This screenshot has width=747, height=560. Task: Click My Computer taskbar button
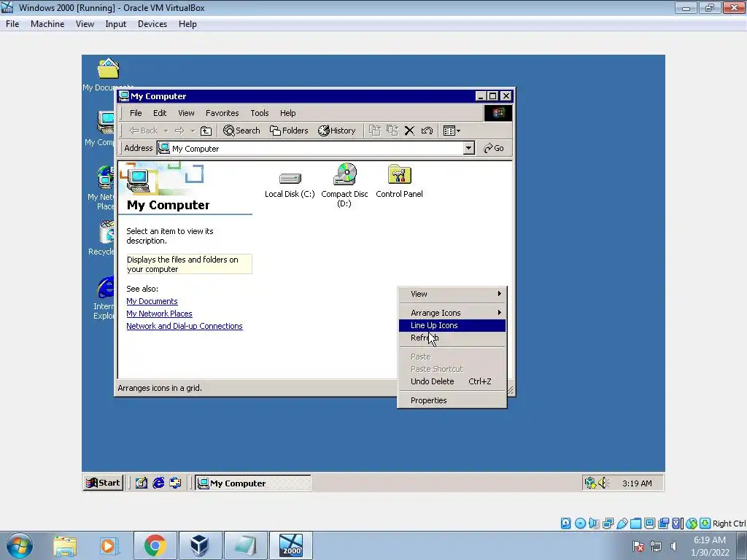point(253,483)
